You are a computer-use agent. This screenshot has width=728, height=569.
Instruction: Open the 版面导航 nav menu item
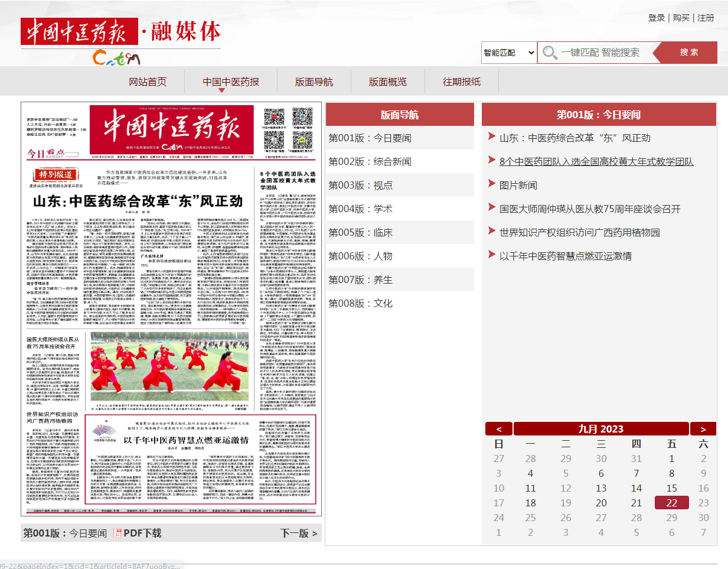(x=314, y=82)
